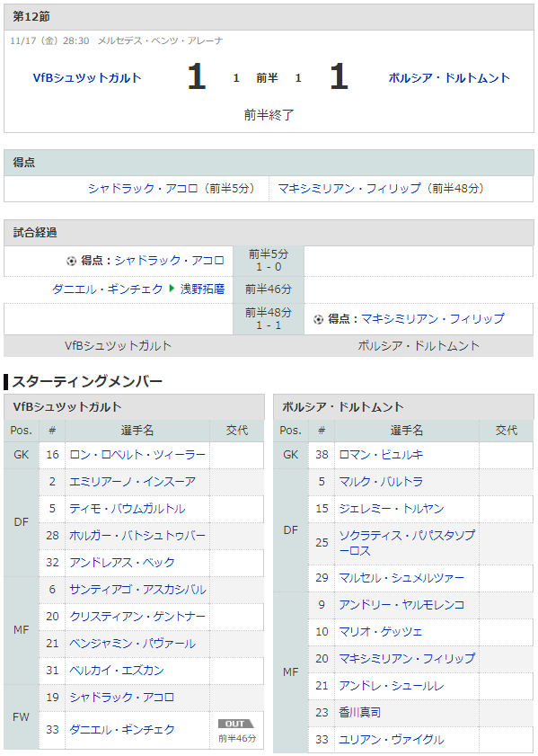Viewport: 538px width, 756px height.
Task: Select forward シャドラック・アコロ in starting lineup
Action: pos(122,698)
